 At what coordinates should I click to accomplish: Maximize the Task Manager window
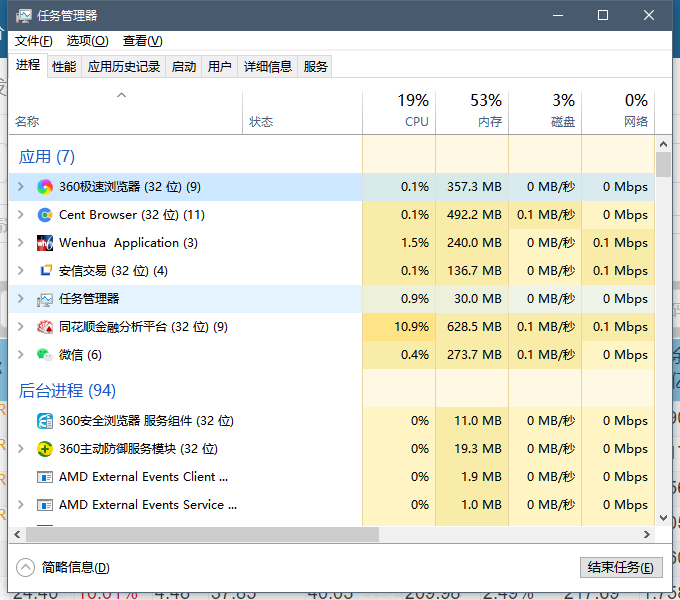603,16
